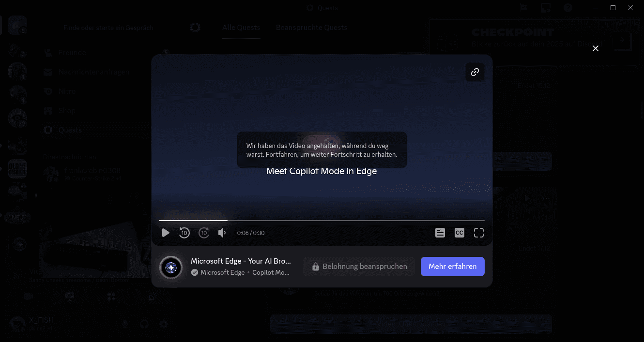
Task: Open the help question mark icon
Action: click(x=568, y=8)
